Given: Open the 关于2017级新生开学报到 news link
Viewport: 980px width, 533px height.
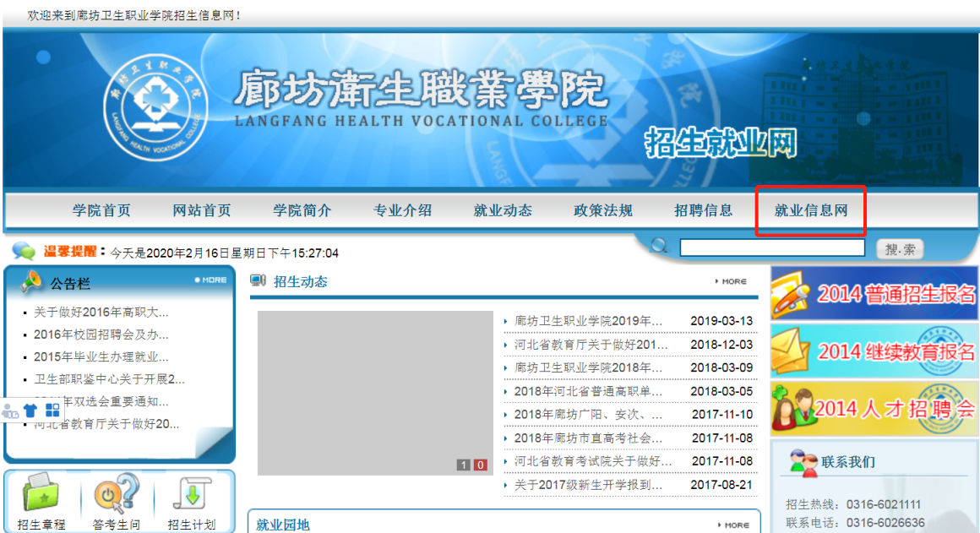Looking at the screenshot, I should click(589, 485).
